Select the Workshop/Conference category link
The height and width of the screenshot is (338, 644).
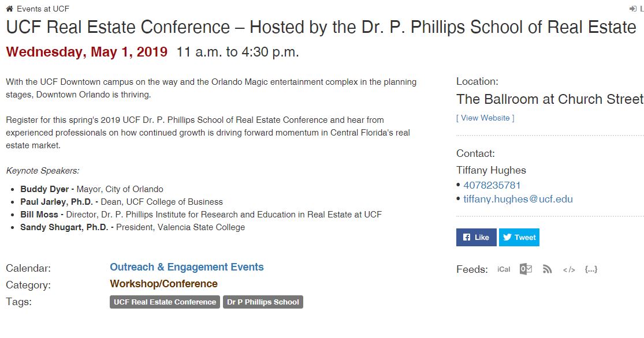pyautogui.click(x=164, y=284)
